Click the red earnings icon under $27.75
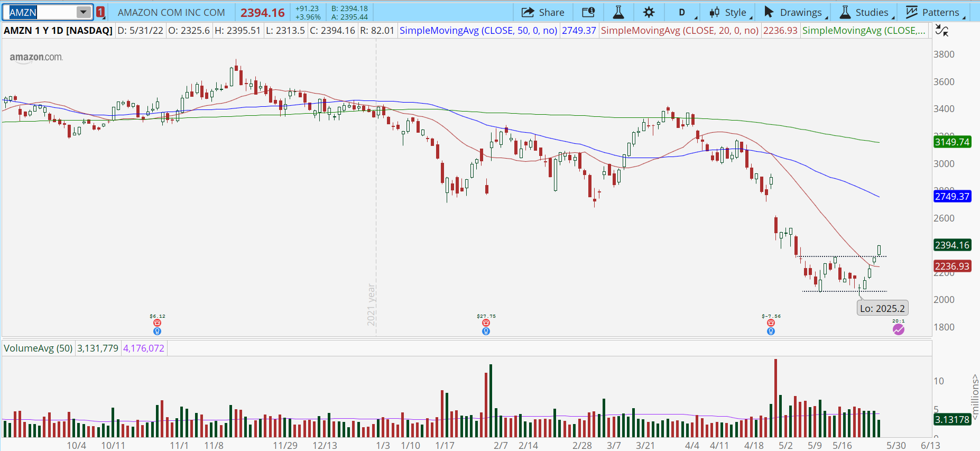 pos(486,323)
